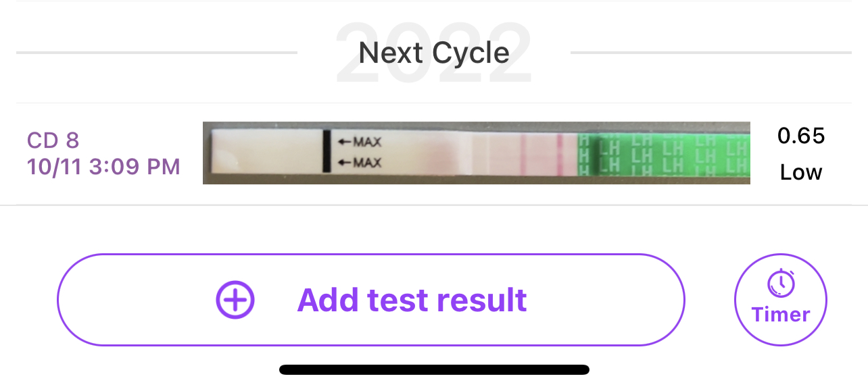Tap the Low result label
The image size is (868, 391).
tap(801, 173)
